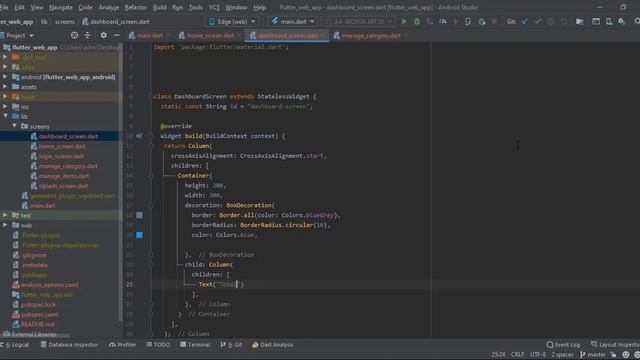Open the File menu
This screenshot has height=360, width=640.
coord(4,7)
